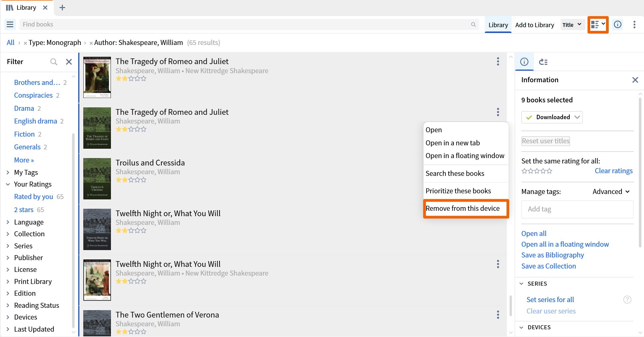Click Open all link
The width and height of the screenshot is (644, 337).
click(534, 234)
